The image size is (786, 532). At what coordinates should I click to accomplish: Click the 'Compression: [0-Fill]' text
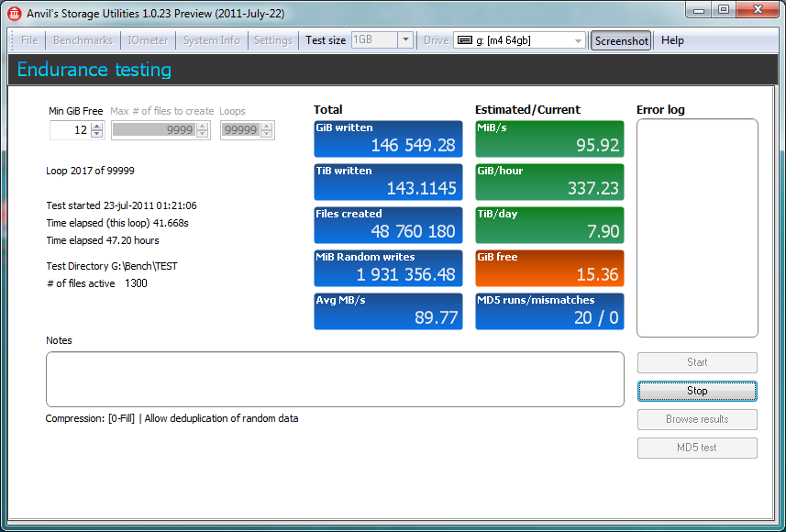point(90,418)
